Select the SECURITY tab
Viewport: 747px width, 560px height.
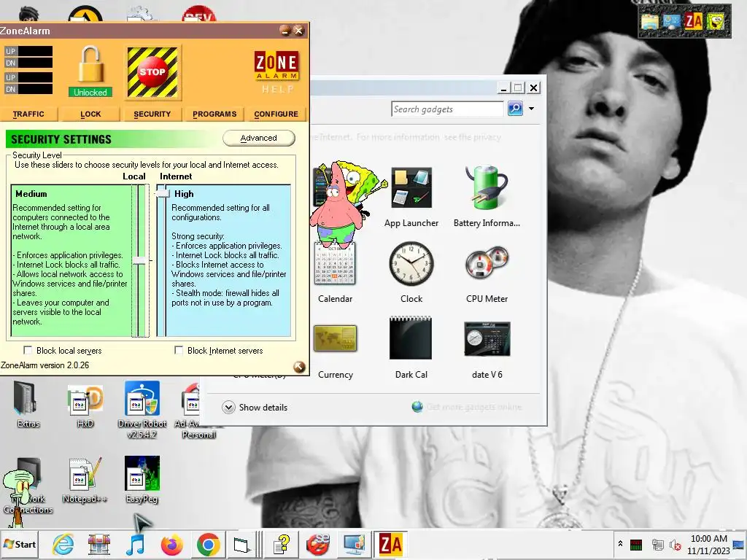[152, 114]
